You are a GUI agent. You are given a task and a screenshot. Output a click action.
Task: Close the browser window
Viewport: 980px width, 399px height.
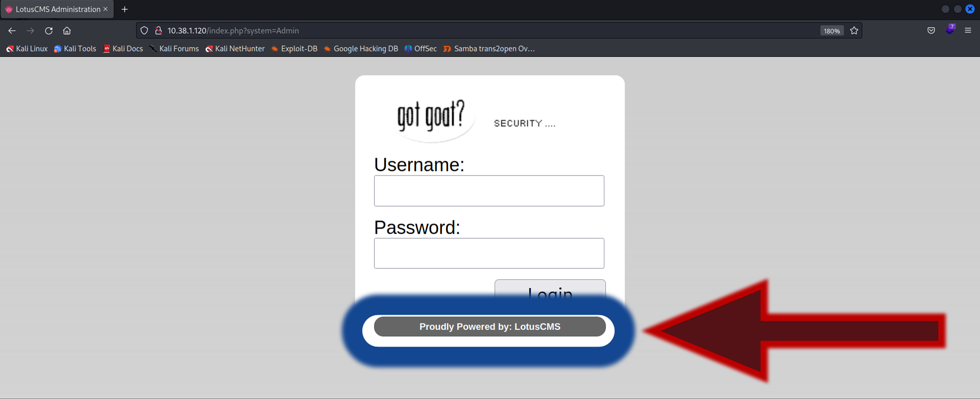(x=970, y=9)
